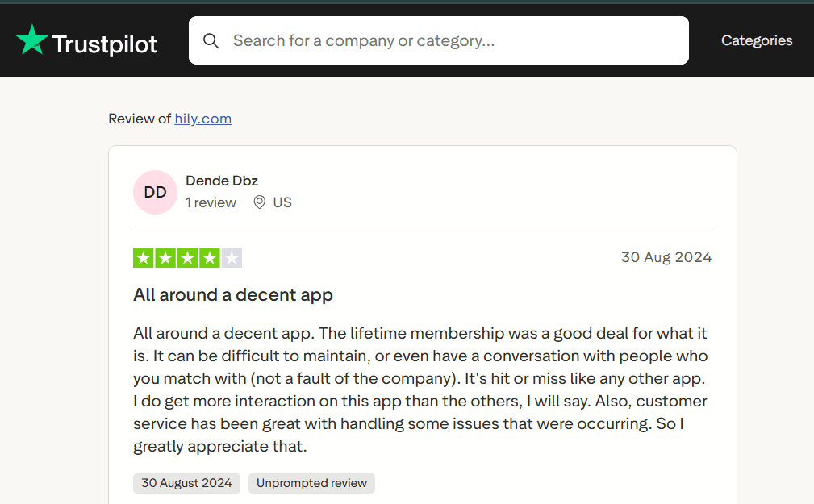Click the location pin icon
This screenshot has width=814, height=504.
point(259,202)
